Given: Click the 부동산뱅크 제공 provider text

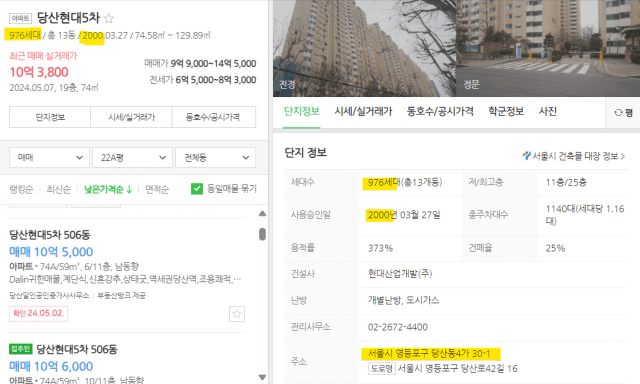Looking at the screenshot, I should pos(121,295).
